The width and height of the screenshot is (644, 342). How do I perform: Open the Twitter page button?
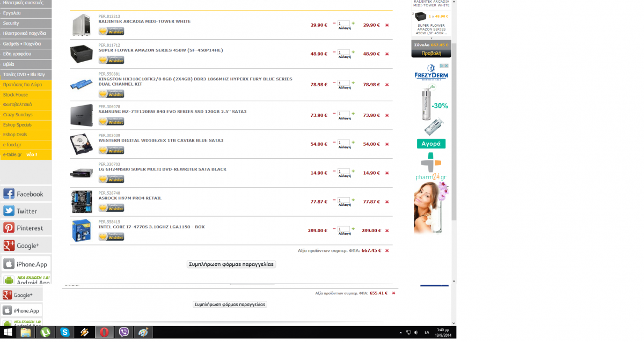pyautogui.click(x=26, y=211)
